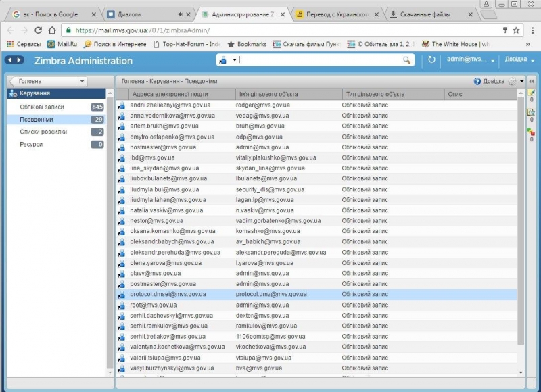Bookmark this page with star icon

tap(517, 30)
